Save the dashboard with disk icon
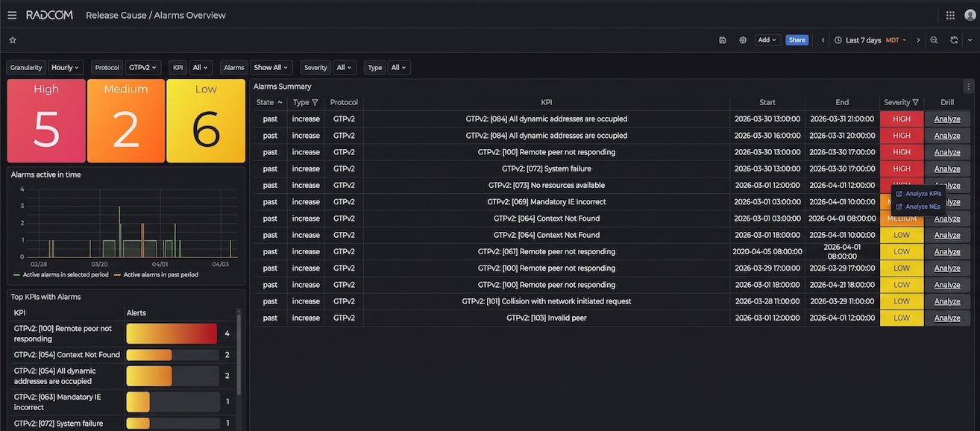980x431 pixels. 723,40
